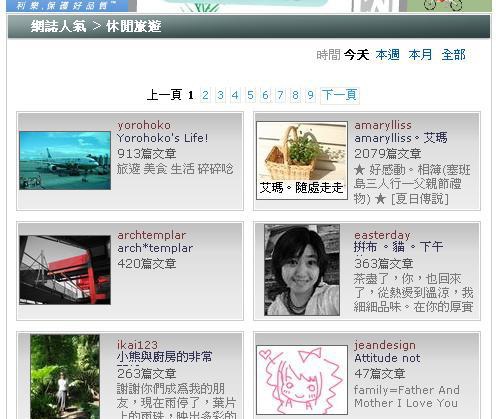Click 420篇文章 article count
The height and width of the screenshot is (419, 496).
click(147, 264)
